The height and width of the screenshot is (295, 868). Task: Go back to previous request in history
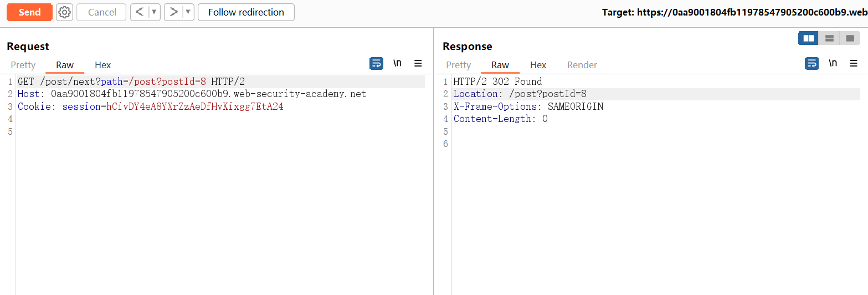tap(140, 12)
